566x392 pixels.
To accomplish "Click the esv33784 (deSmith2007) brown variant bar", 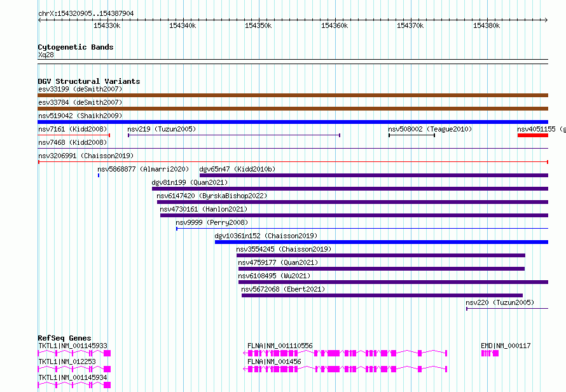I will 293,109.
